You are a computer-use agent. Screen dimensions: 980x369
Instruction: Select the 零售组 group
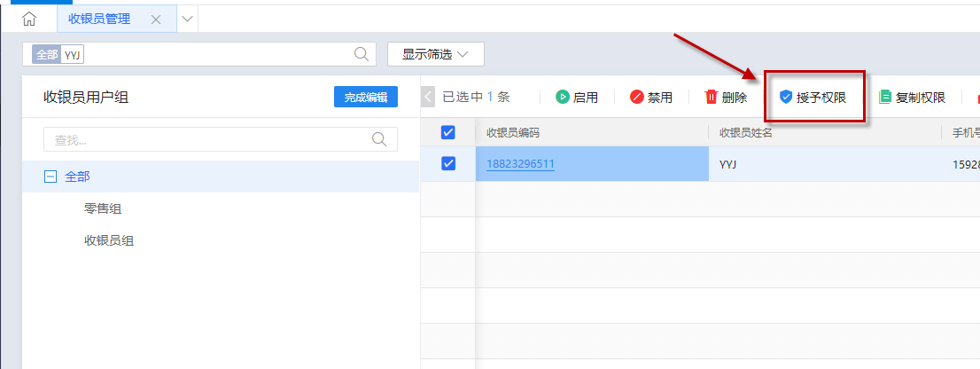tap(103, 208)
